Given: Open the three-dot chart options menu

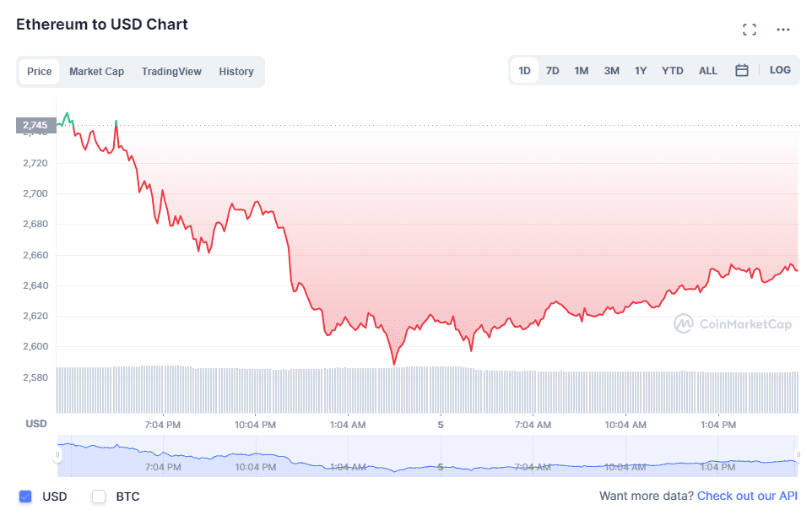Looking at the screenshot, I should click(782, 29).
